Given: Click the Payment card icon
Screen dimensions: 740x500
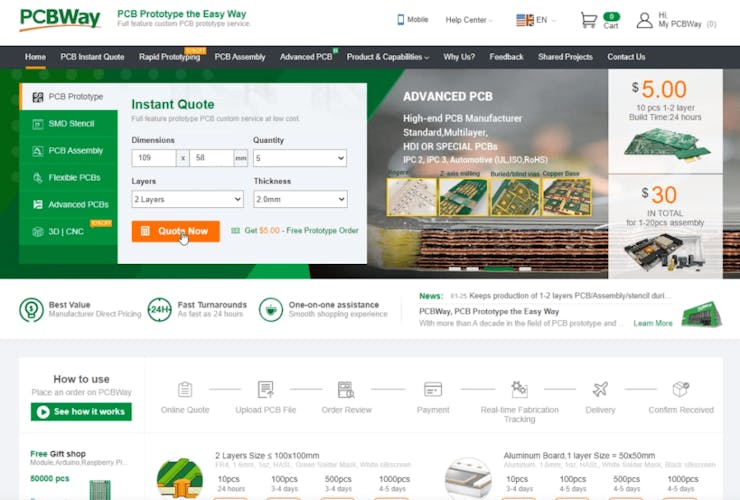Looking at the screenshot, I should click(x=433, y=390).
